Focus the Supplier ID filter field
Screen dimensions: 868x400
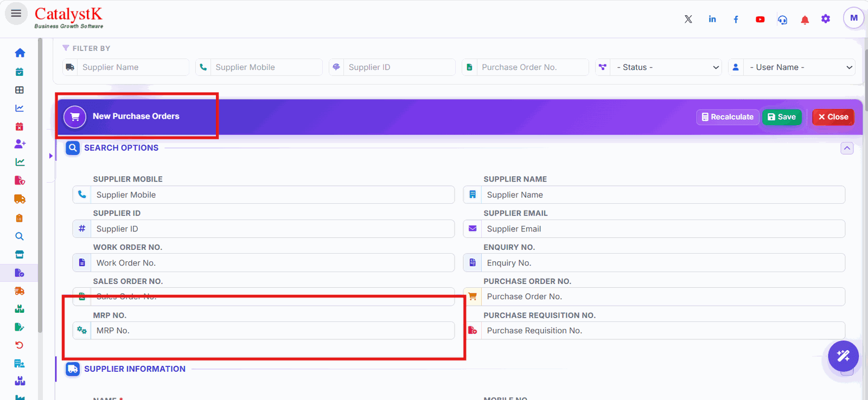pos(392,67)
